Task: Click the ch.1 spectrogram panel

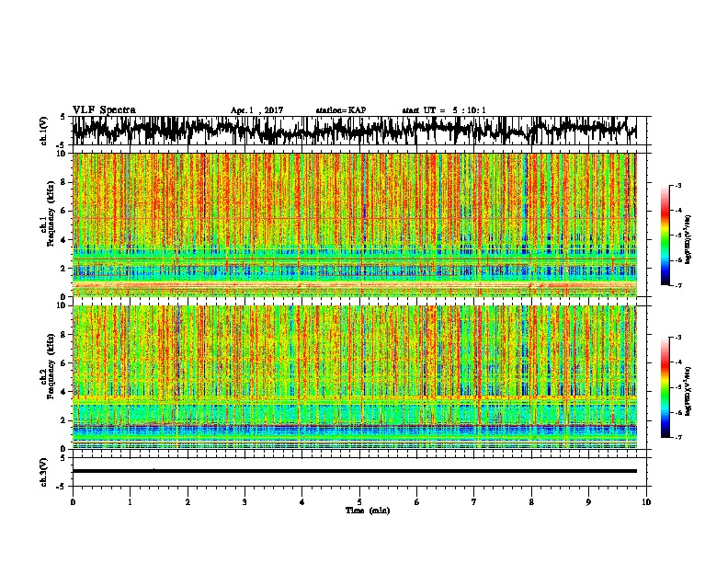Action: [x=354, y=224]
